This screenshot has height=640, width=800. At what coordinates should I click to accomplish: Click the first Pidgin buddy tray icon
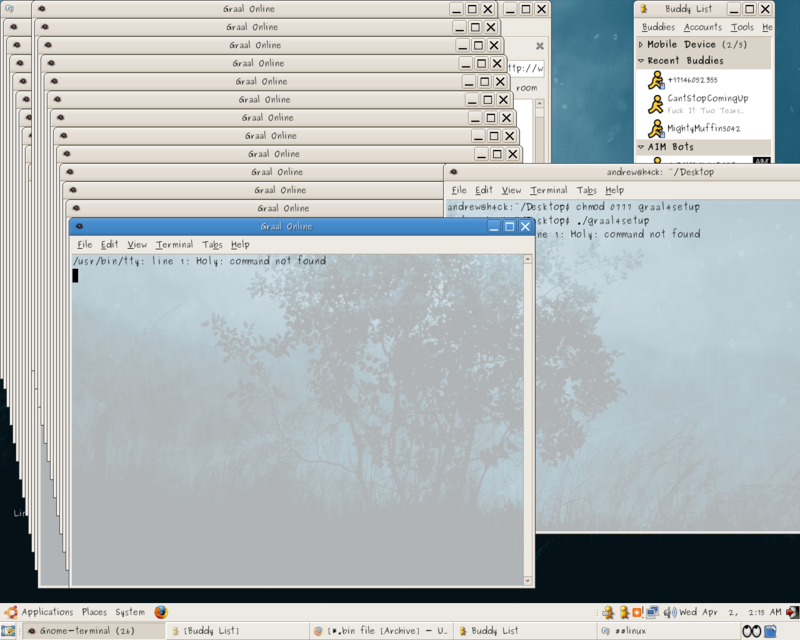pos(608,611)
